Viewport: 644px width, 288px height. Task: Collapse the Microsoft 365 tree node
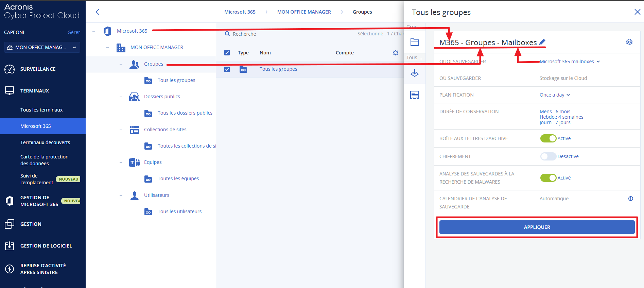tap(94, 31)
